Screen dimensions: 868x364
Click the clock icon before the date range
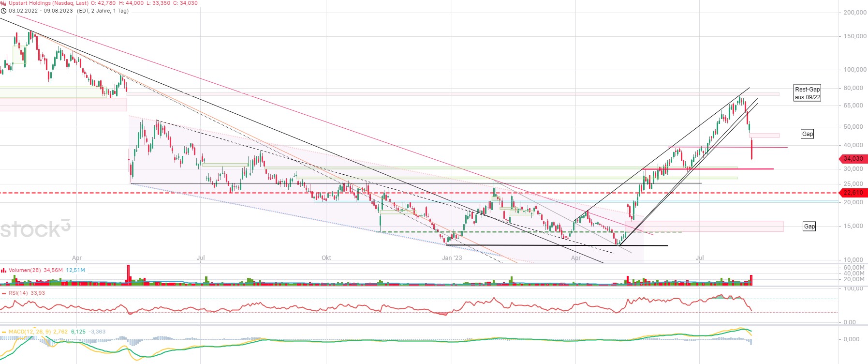pos(4,11)
